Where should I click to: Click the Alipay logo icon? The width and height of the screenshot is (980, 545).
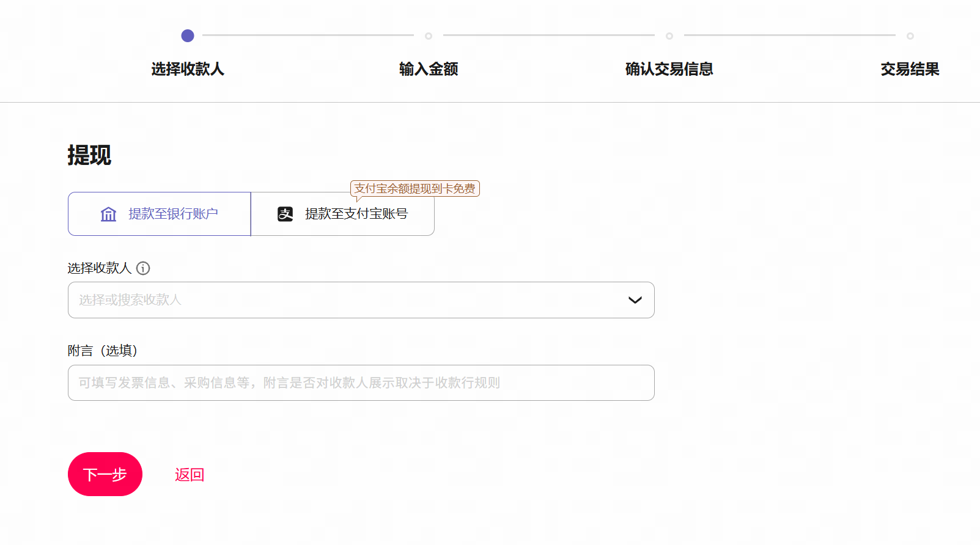pos(286,214)
